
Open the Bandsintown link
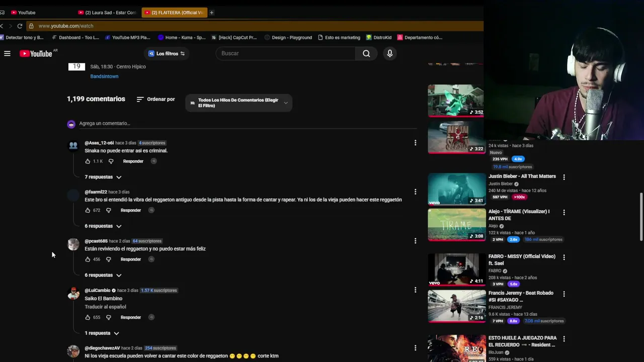tap(104, 76)
